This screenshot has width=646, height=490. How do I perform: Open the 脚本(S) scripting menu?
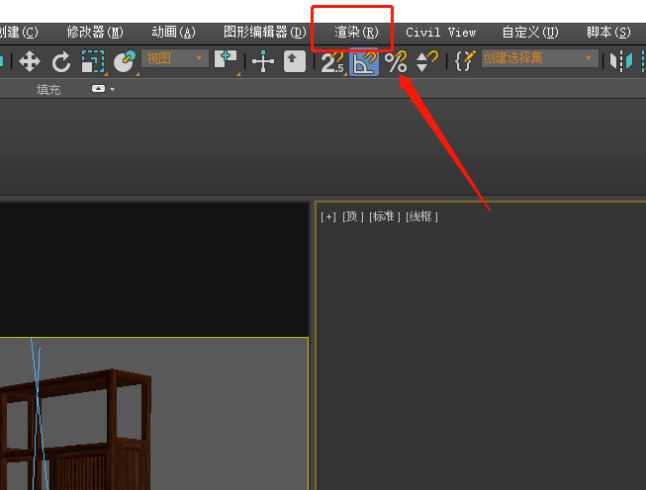[x=609, y=32]
